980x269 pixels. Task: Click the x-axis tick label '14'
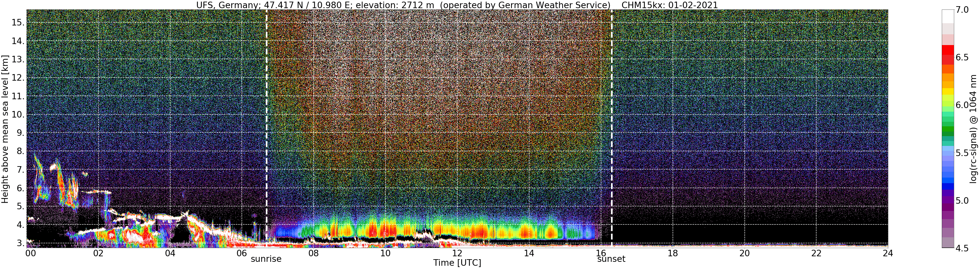[529, 253]
